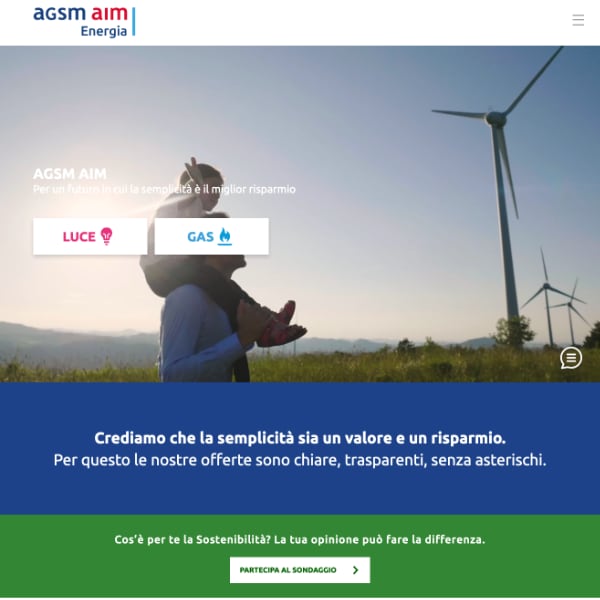This screenshot has height=600, width=600.
Task: Click the Sostenibilità question text
Action: click(x=300, y=540)
